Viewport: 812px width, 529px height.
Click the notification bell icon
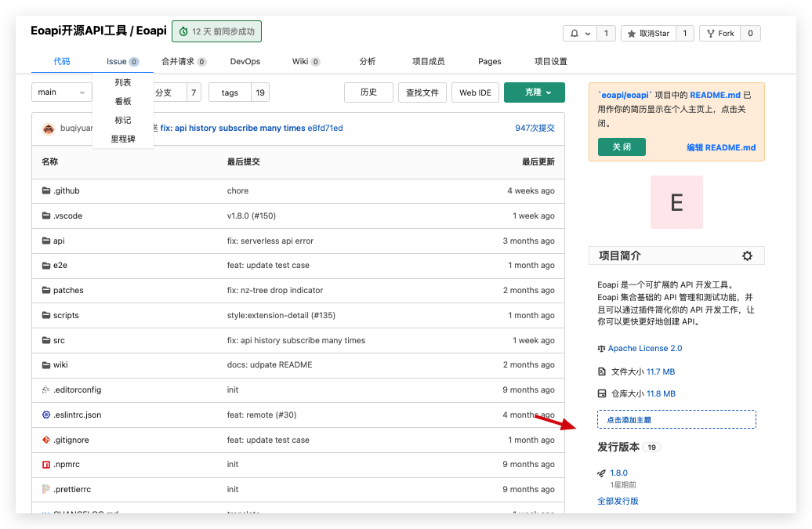pyautogui.click(x=575, y=33)
